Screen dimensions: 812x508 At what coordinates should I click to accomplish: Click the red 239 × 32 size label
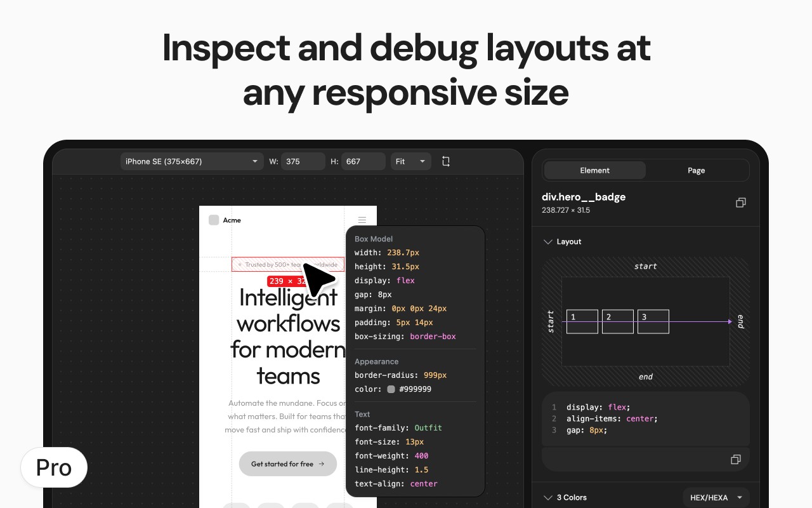point(288,281)
